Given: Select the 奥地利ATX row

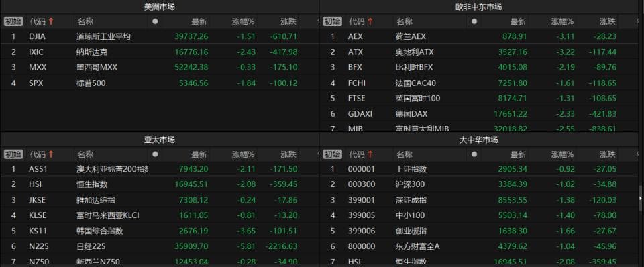Looking at the screenshot, I should point(478,52).
